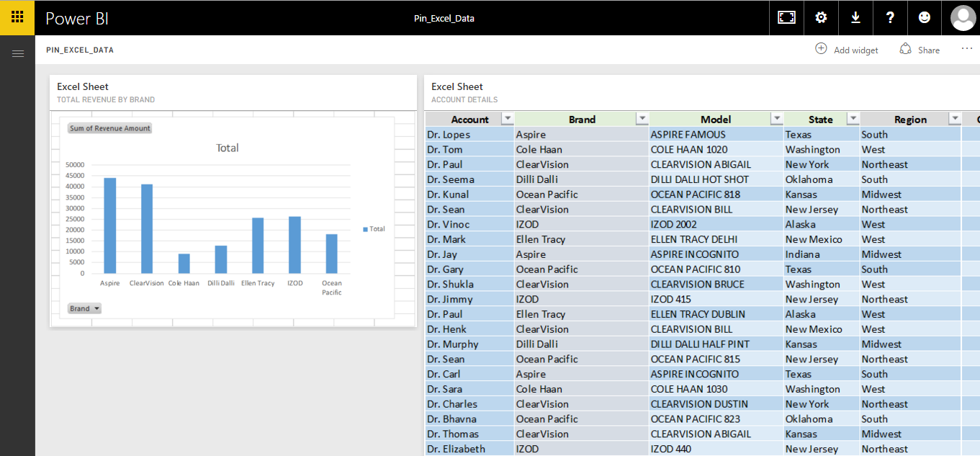This screenshot has height=456, width=980.
Task: Click the download icon
Action: pos(855,18)
